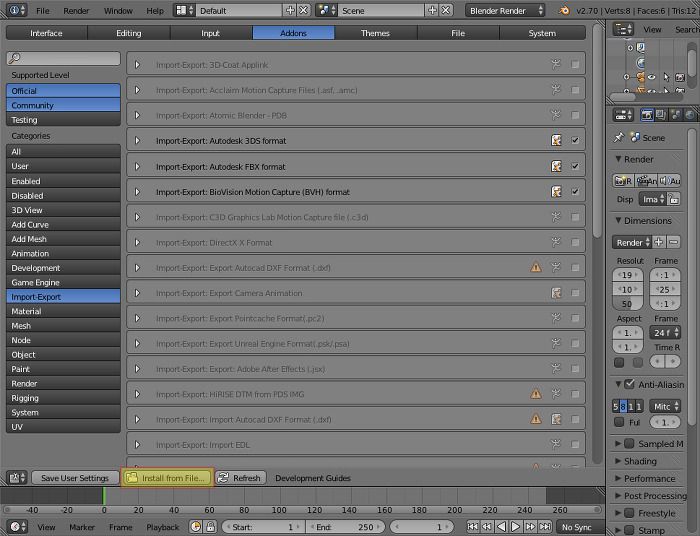Select the Animation addon category
Image resolution: width=700 pixels, height=536 pixels.
63,253
